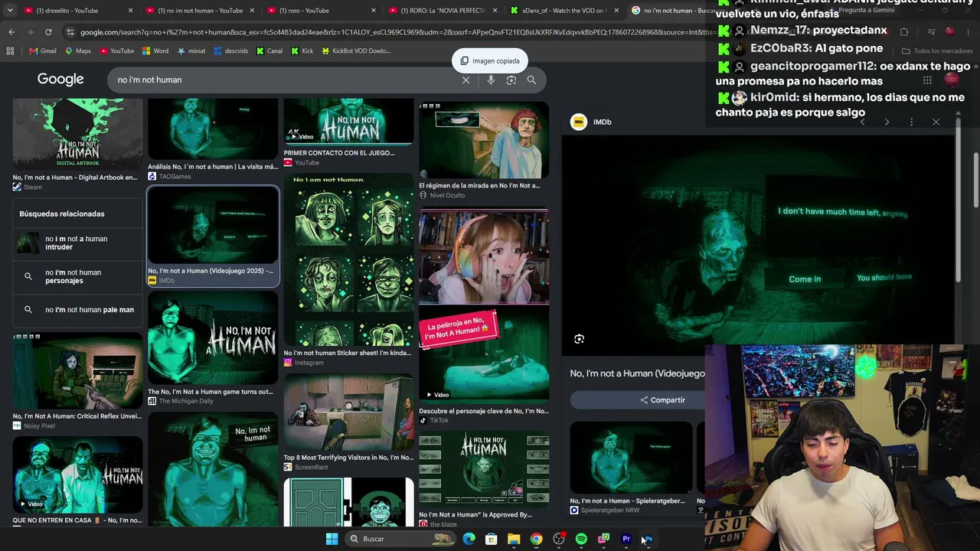
Task: Show the next image in the preview panel
Action: [x=887, y=122]
